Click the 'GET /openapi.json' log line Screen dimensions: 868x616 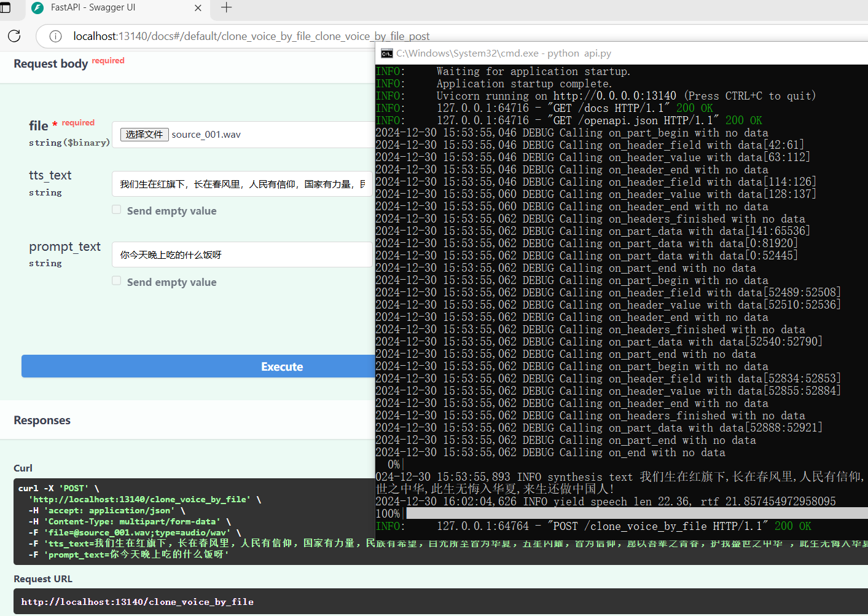click(569, 120)
